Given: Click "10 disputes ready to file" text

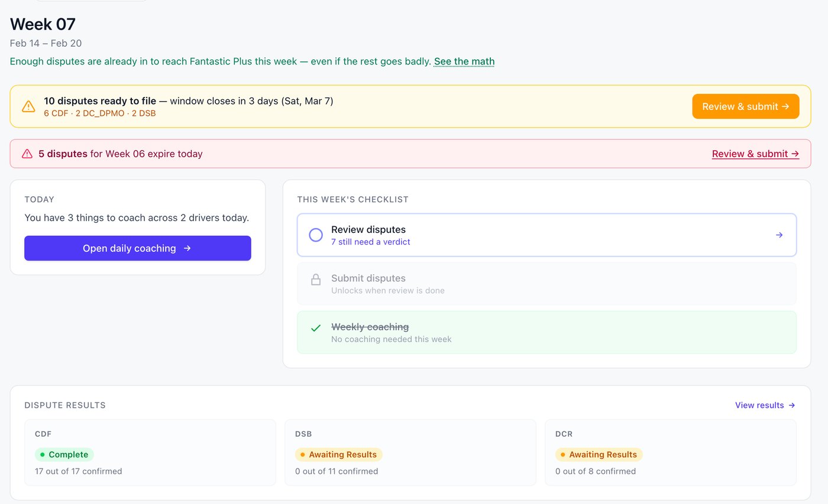Looking at the screenshot, I should [100, 101].
